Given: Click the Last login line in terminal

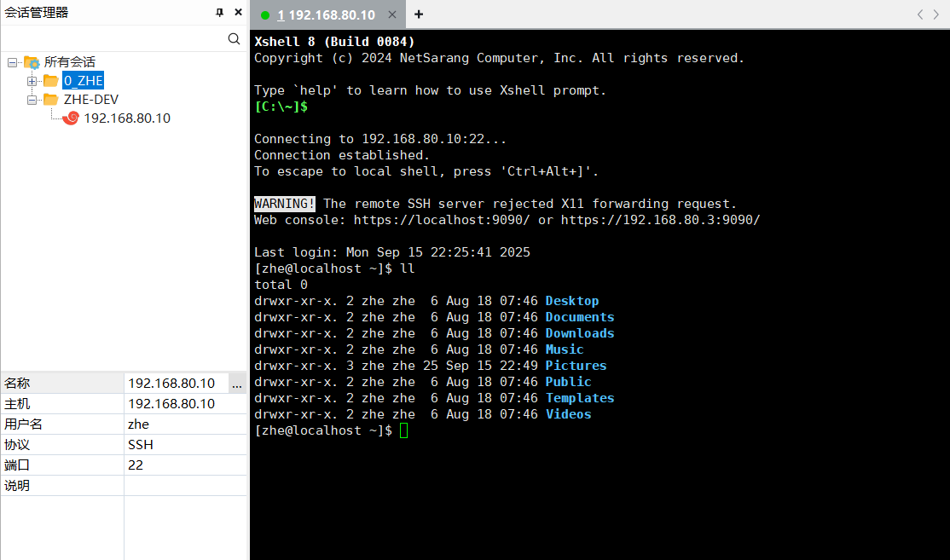Looking at the screenshot, I should 392,252.
